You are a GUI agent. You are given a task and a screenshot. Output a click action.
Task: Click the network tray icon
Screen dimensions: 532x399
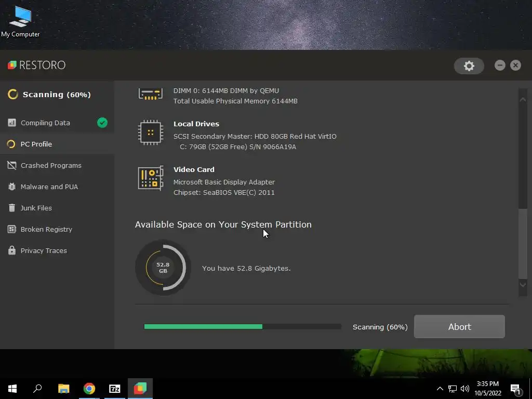[453, 389]
